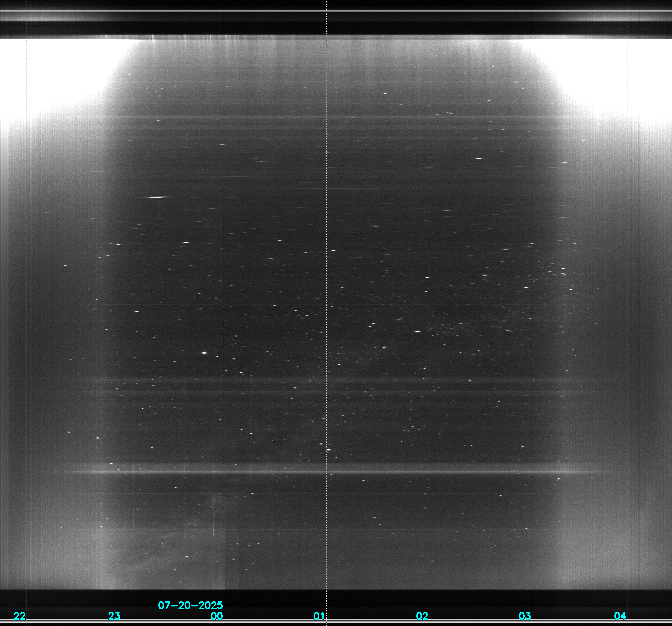Screen dimensions: 672x626
Task: Click the 07-20-2025 date label
Action: coord(190,605)
